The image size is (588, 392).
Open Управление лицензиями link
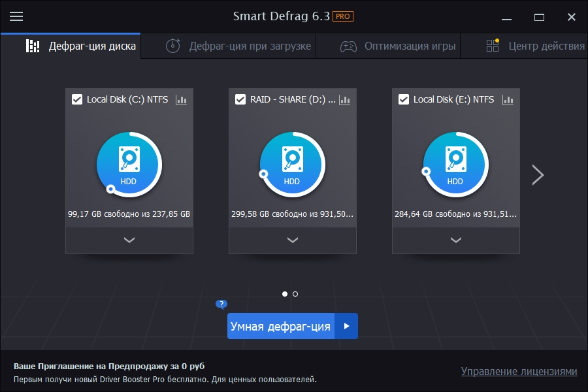pyautogui.click(x=519, y=371)
